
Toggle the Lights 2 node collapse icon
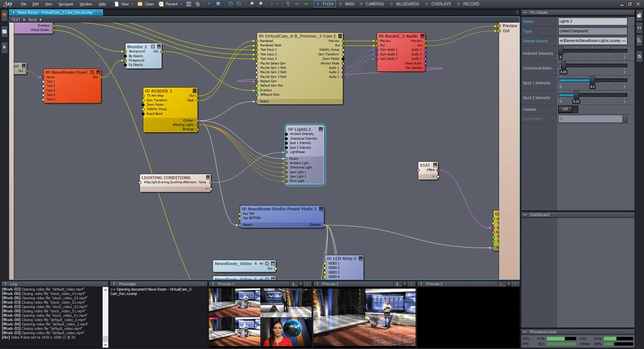click(x=321, y=129)
